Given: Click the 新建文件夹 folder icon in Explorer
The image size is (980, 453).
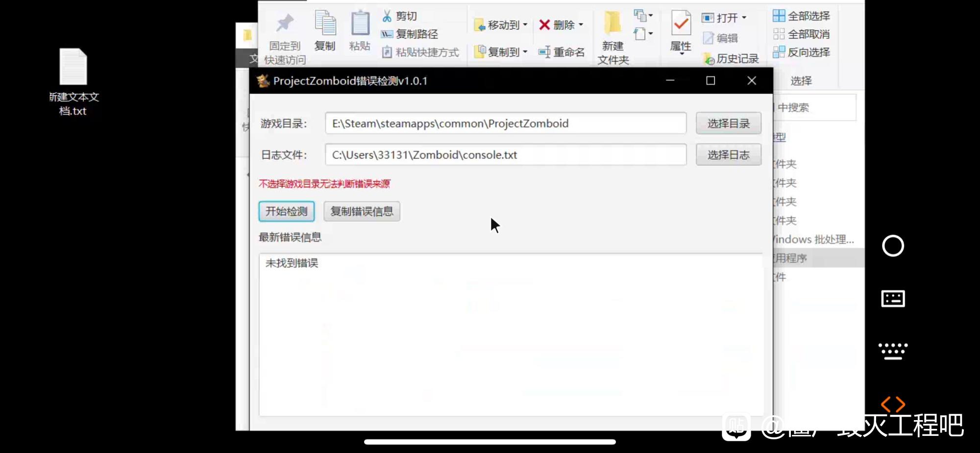Looking at the screenshot, I should tap(612, 23).
